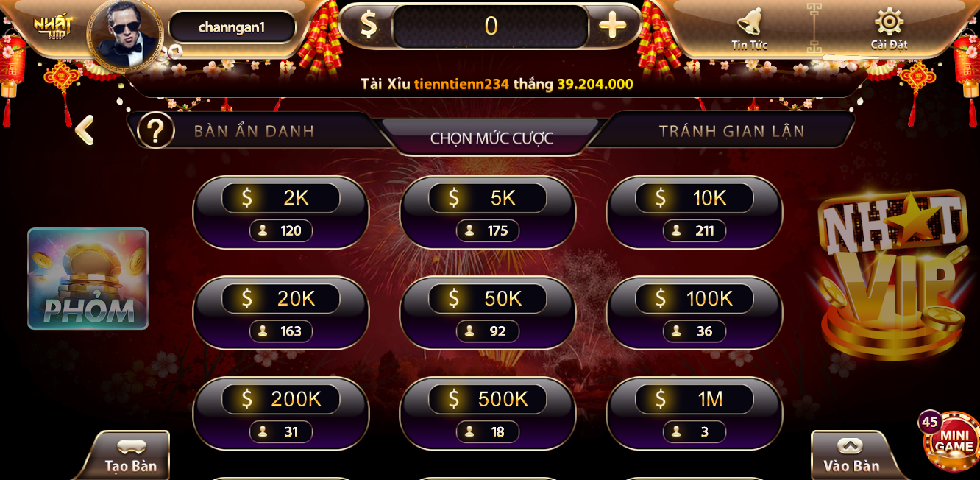Choose the 50K bet level

pyautogui.click(x=487, y=313)
